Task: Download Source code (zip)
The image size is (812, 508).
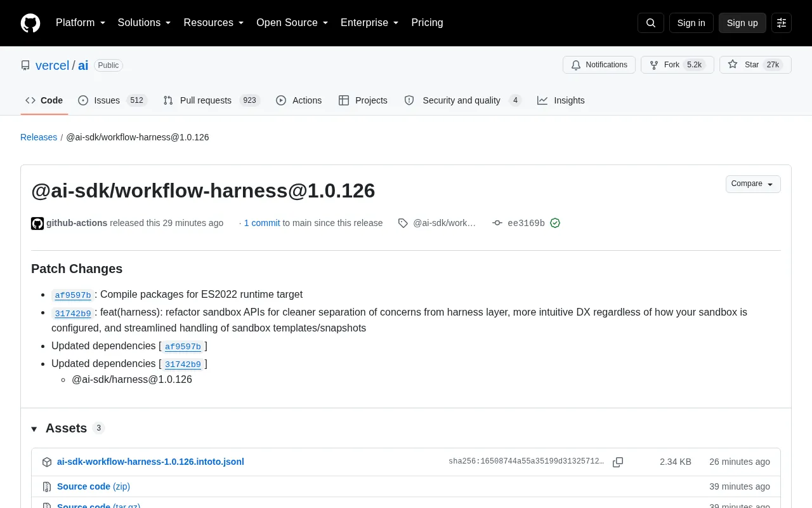Action: 93,486
